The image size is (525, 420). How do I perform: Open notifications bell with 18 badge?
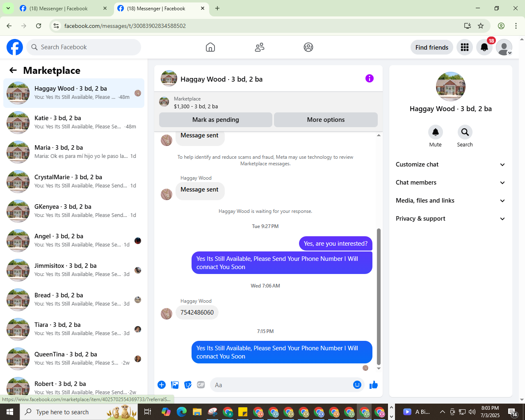(x=484, y=47)
